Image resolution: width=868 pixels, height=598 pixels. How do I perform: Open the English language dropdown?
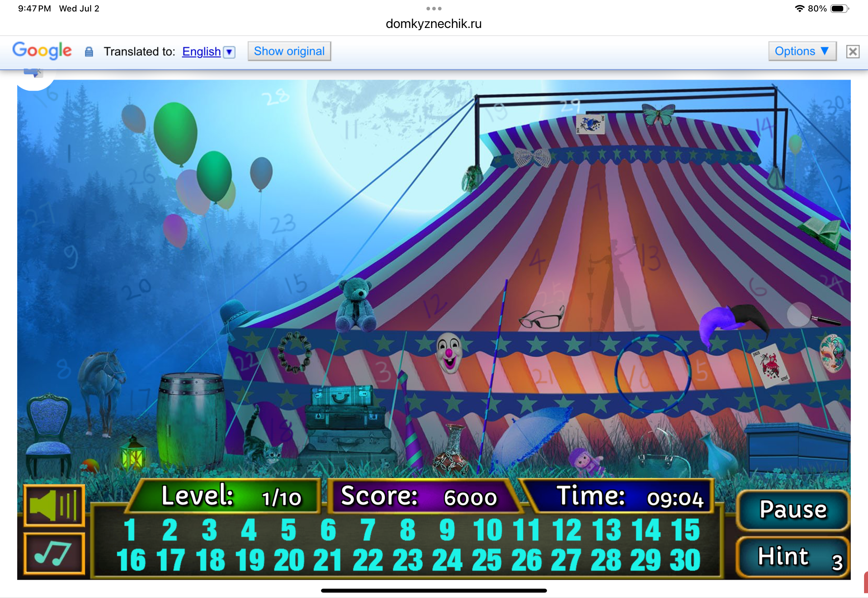click(208, 51)
